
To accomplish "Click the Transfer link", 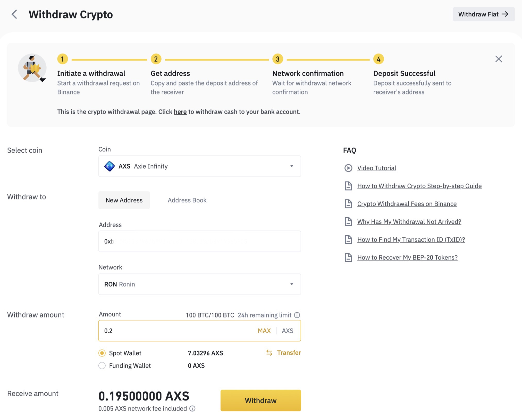I will pyautogui.click(x=289, y=353).
